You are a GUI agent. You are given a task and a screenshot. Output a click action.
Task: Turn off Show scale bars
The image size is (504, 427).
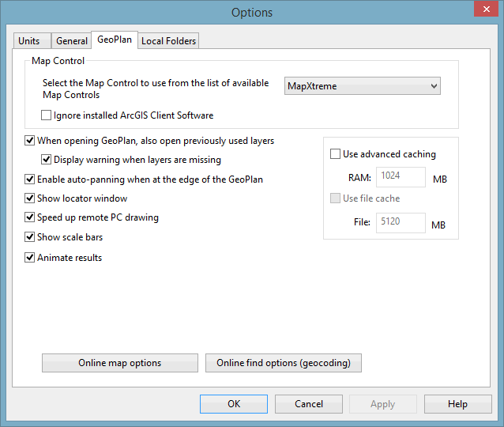click(30, 237)
